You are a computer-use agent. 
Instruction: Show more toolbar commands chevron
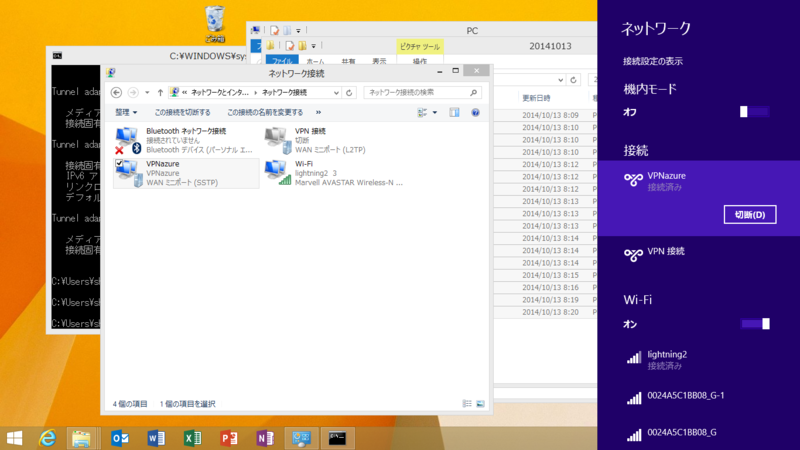(318, 112)
